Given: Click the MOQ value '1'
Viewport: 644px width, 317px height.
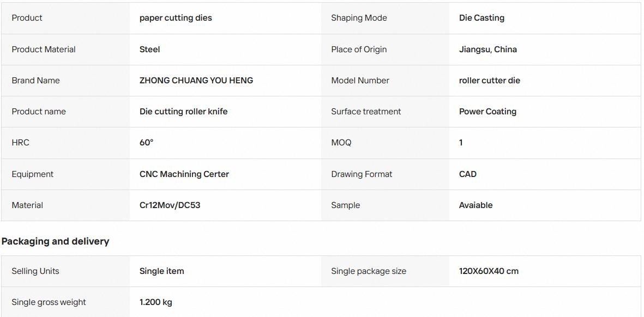Looking at the screenshot, I should (x=461, y=143).
